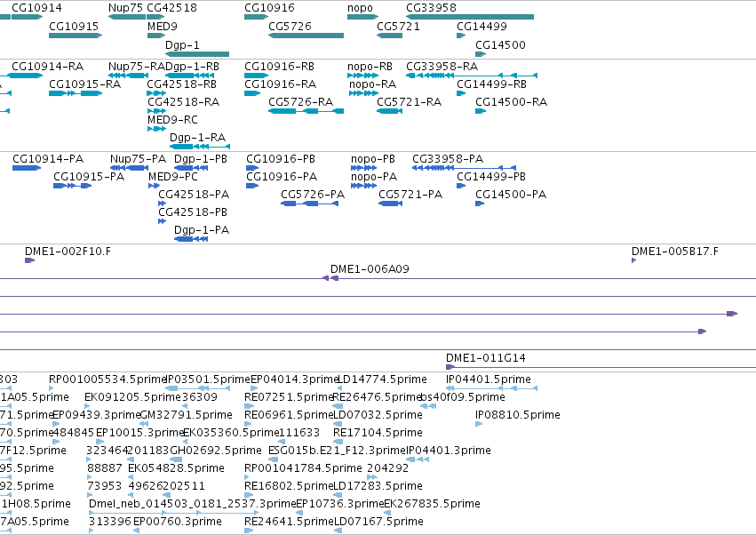The height and width of the screenshot is (535, 756).
Task: Select the bs40f09.5prime EST
Action: 463,397
